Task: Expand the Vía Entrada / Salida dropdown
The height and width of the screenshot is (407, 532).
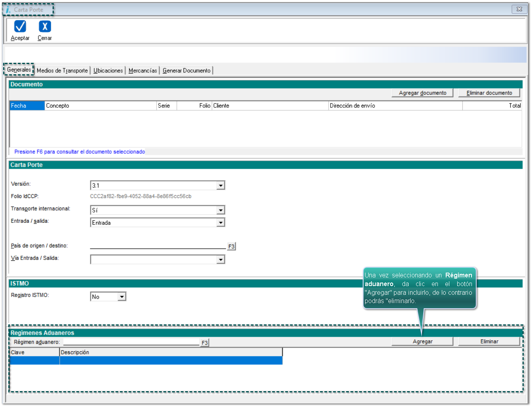Action: [x=221, y=260]
